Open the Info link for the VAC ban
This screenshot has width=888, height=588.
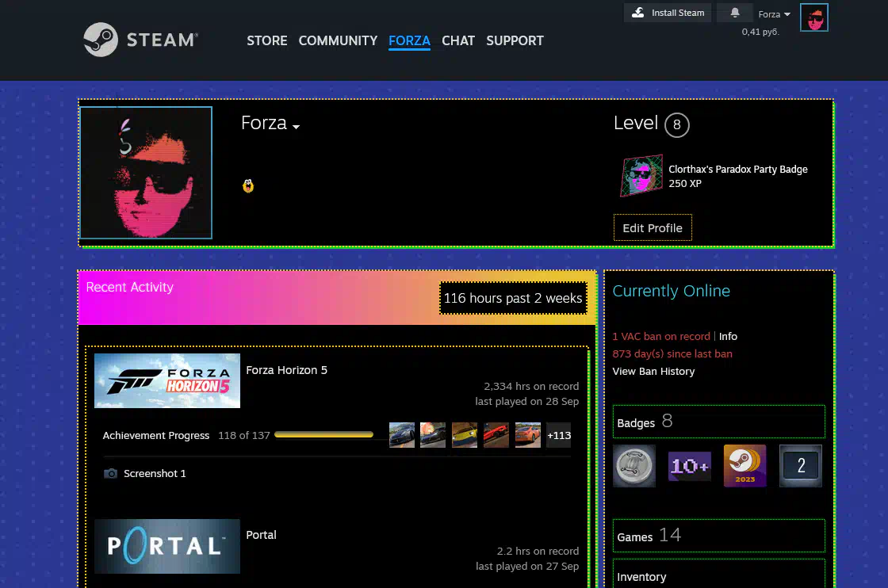(x=728, y=336)
